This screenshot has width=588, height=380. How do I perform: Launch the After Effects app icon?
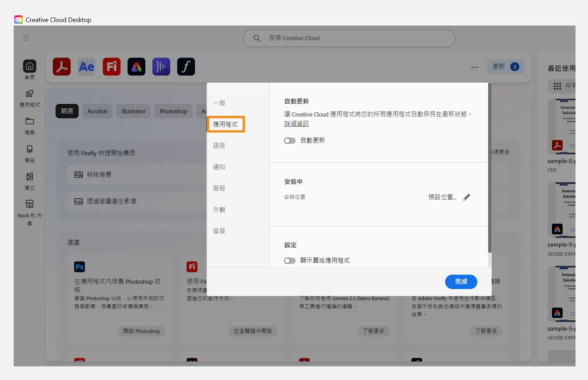pos(87,67)
